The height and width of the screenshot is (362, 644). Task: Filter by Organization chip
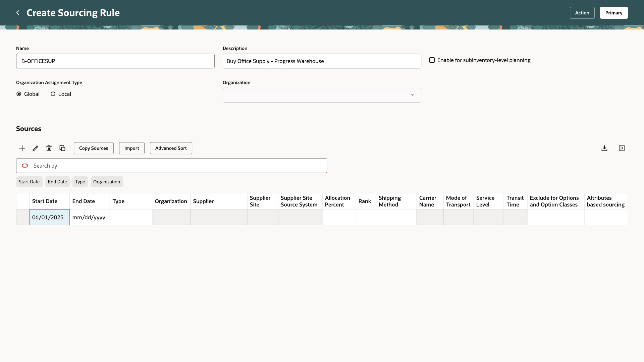[107, 182]
